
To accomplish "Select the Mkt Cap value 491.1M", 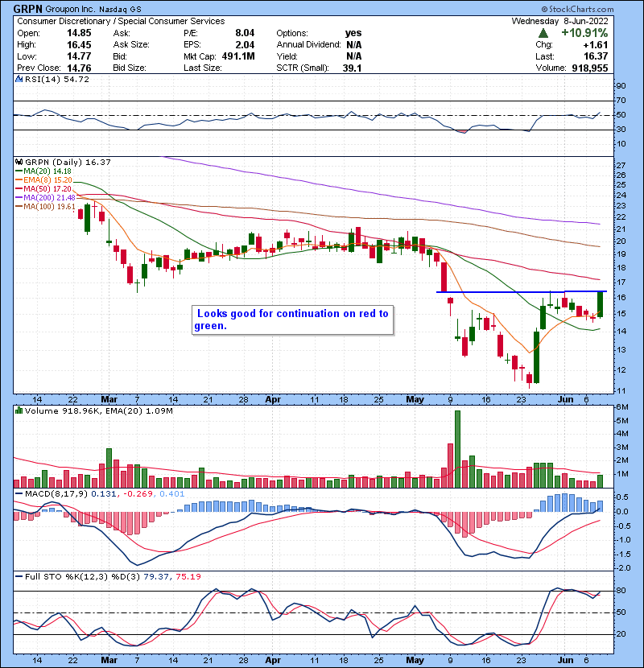I will point(238,56).
